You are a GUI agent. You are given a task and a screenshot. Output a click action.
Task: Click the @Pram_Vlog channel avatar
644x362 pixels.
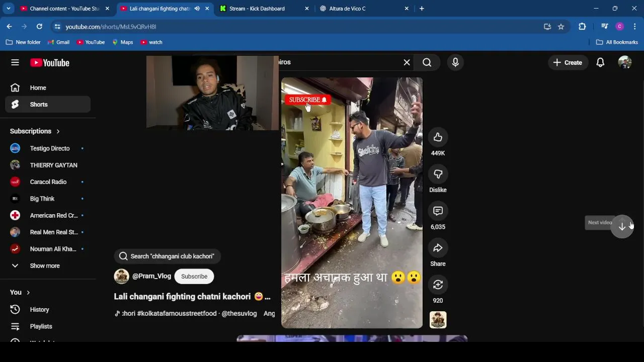click(121, 276)
